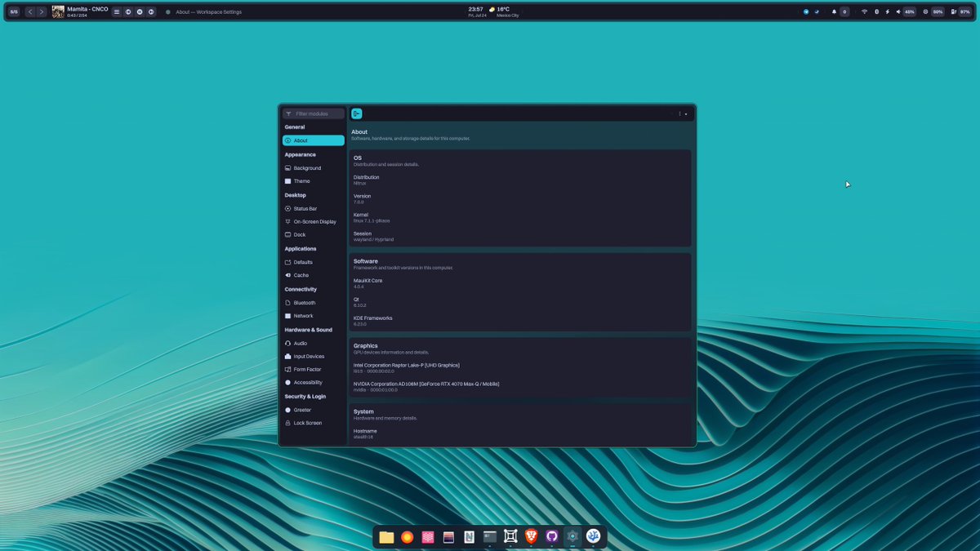Open the window header overflow menu
Image resolution: width=980 pixels, height=551 pixels.
pos(679,114)
